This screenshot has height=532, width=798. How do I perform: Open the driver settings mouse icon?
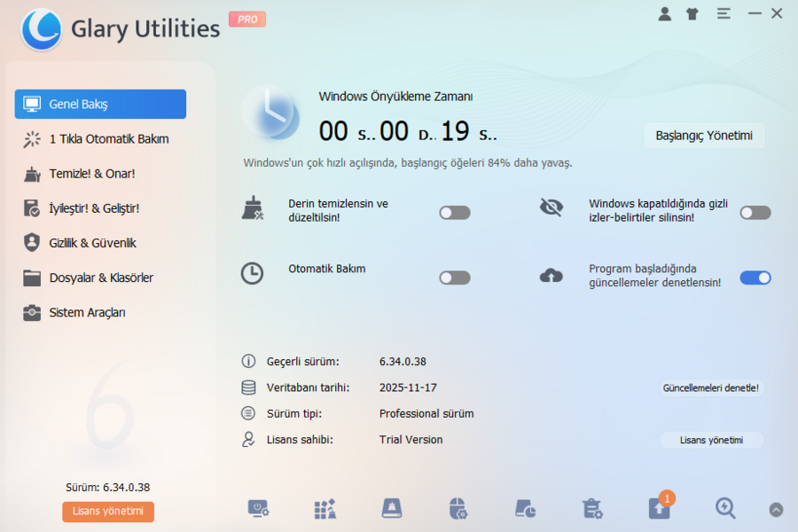pos(458,509)
